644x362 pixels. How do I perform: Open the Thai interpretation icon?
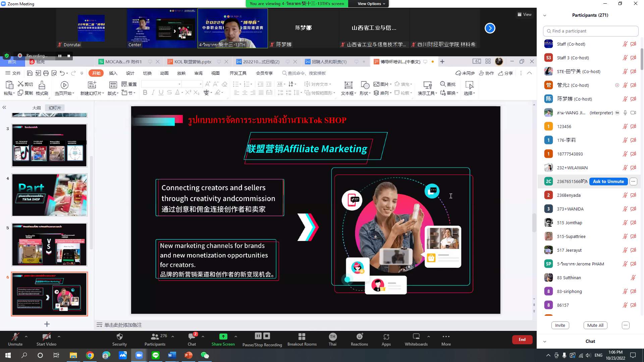(x=332, y=337)
